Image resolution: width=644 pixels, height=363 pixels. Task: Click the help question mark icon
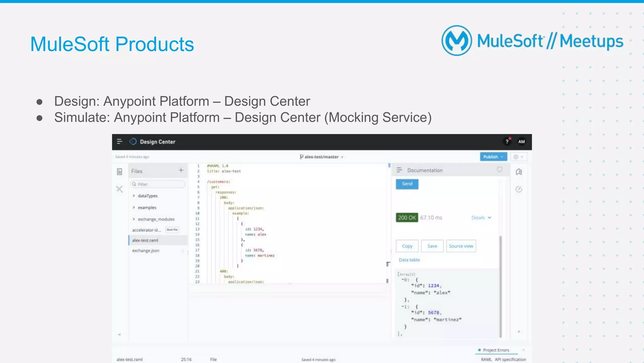tap(507, 142)
